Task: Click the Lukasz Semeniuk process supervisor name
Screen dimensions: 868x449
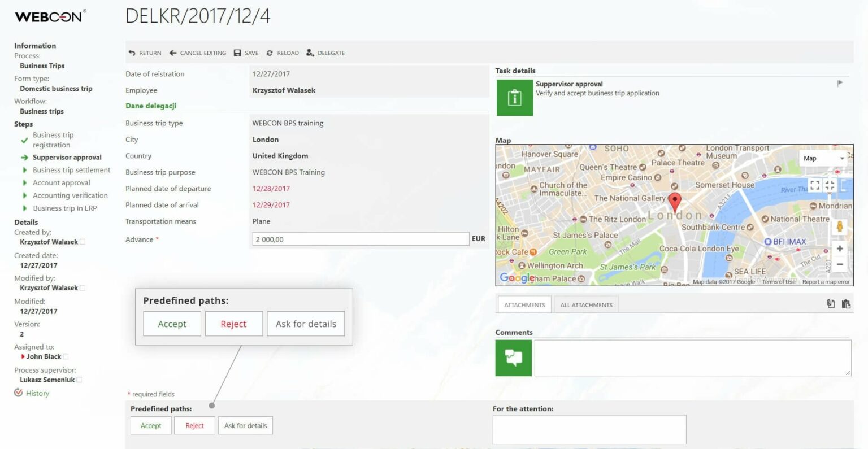Action: click(47, 380)
